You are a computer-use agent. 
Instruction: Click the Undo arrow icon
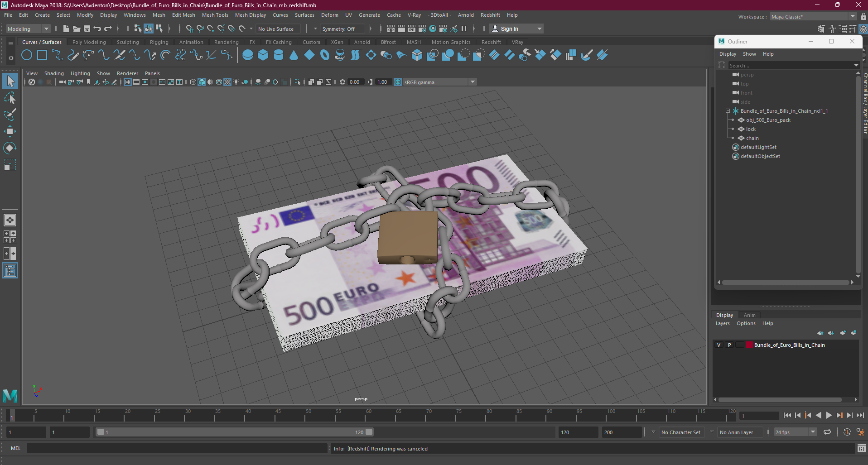(97, 29)
